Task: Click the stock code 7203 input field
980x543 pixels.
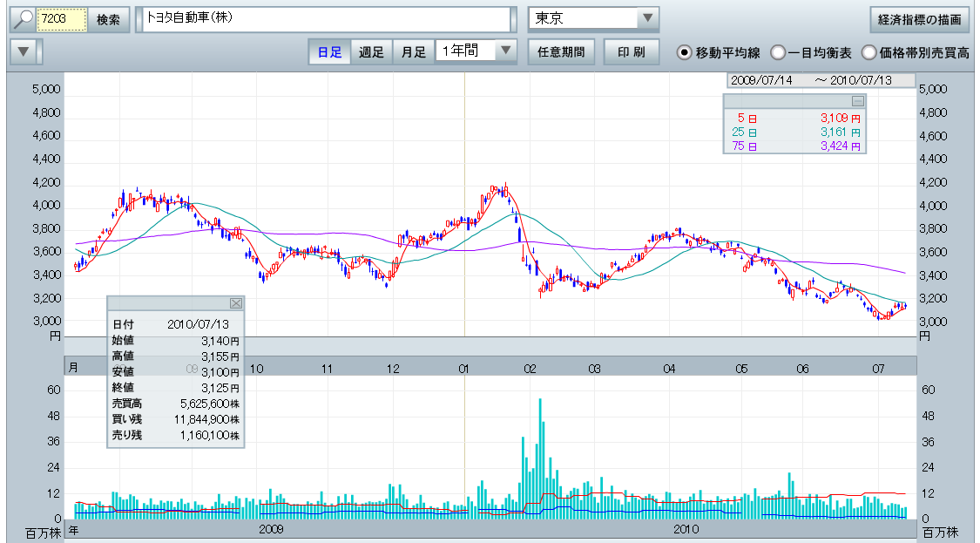Action: (62, 19)
